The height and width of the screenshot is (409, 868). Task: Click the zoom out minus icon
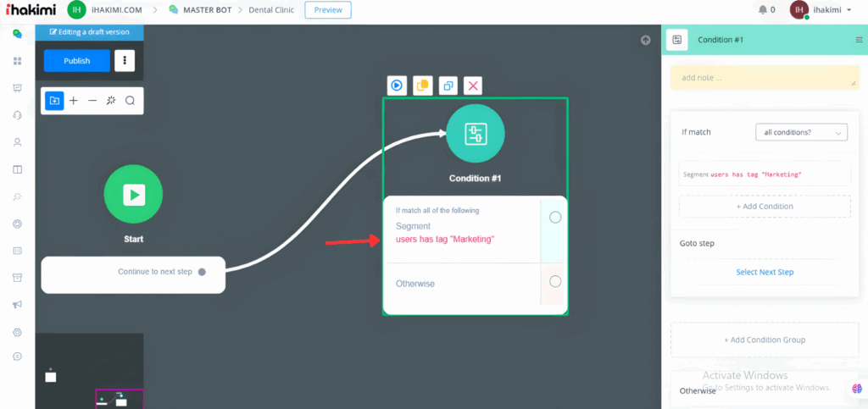point(92,101)
